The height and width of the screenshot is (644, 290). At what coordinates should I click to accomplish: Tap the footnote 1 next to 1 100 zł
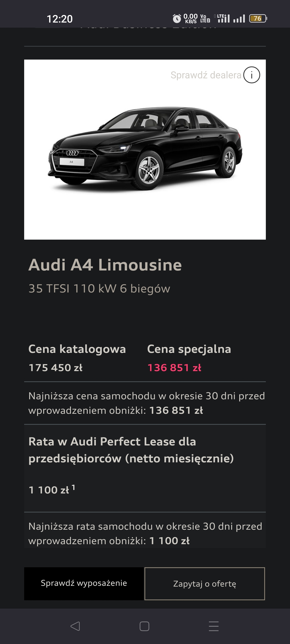click(x=73, y=487)
